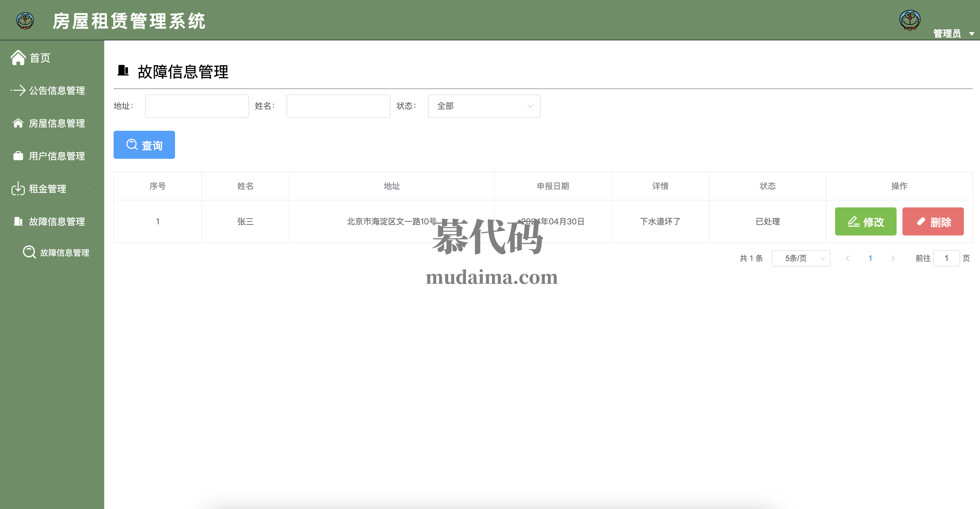Click the blue 查询 search button
The image size is (980, 509).
[144, 145]
